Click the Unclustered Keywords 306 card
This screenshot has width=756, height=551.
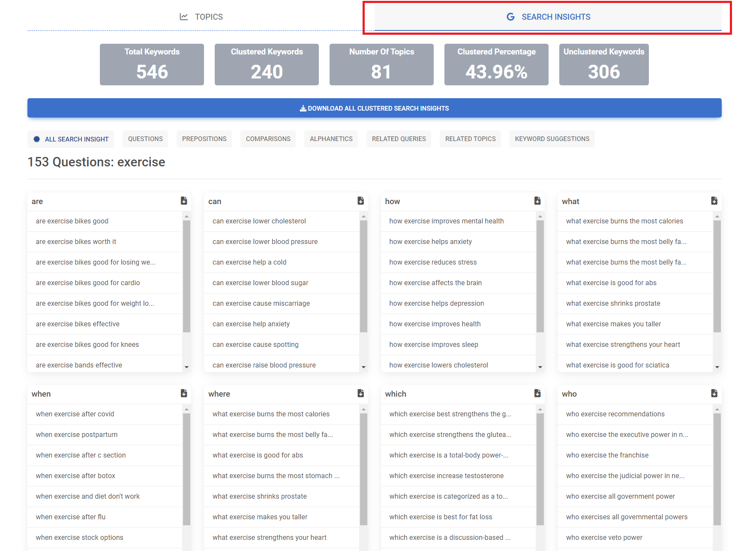(604, 64)
